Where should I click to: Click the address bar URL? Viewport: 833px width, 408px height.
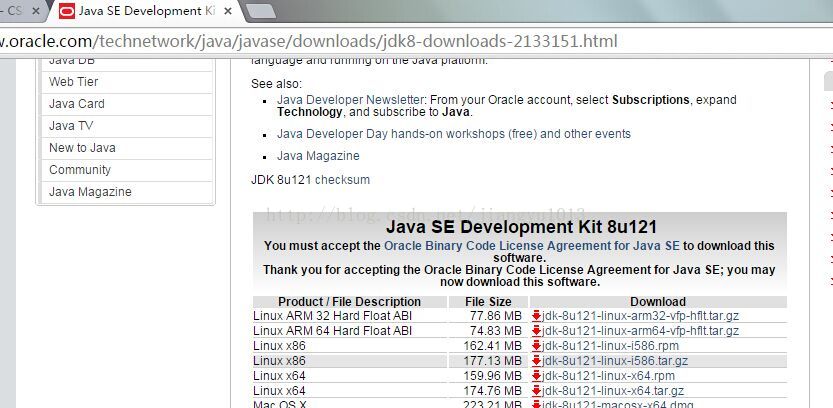[308, 41]
